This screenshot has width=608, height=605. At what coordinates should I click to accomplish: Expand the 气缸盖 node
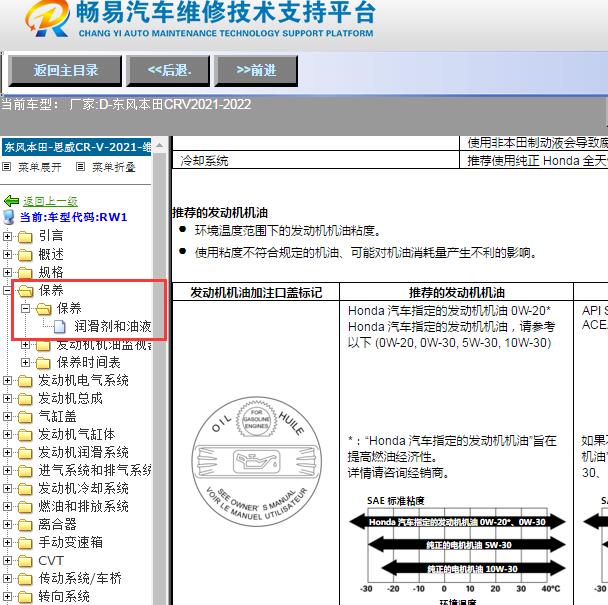point(7,417)
